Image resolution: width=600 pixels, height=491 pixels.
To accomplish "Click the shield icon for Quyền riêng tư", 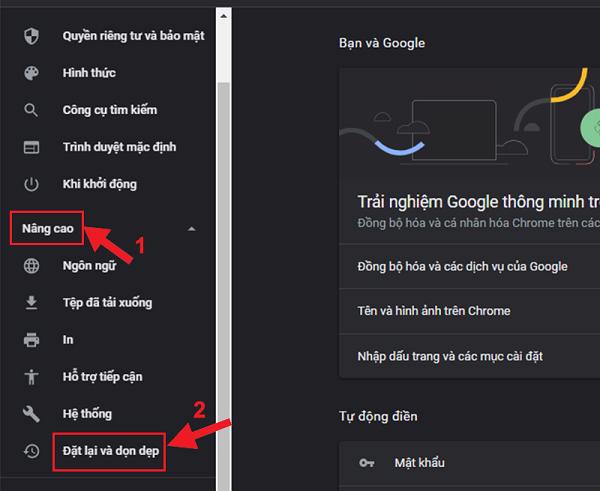I will [x=32, y=36].
